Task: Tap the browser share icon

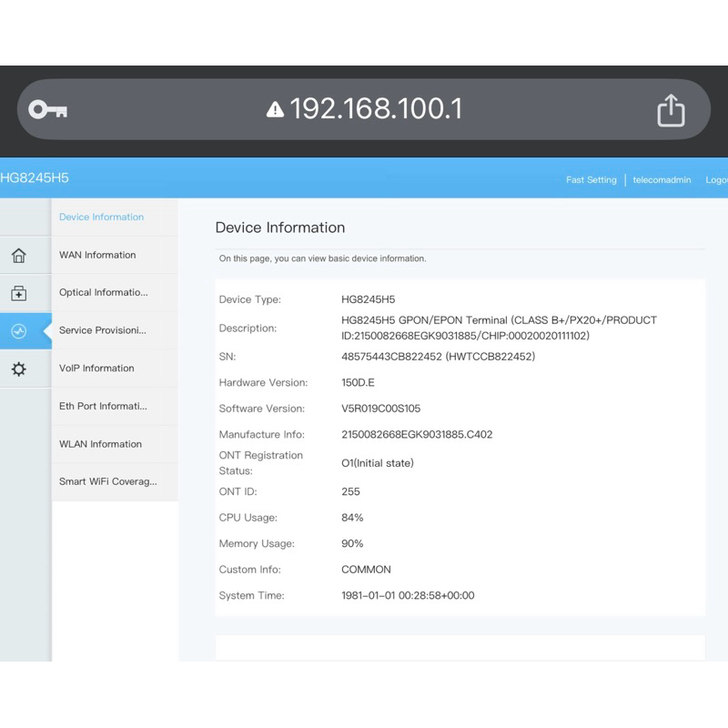Action: pos(671,110)
